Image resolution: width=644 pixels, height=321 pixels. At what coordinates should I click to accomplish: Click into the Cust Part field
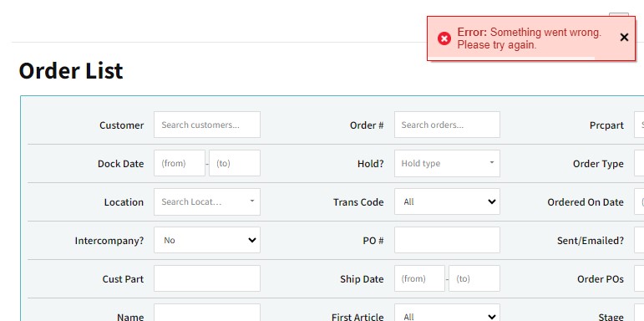tap(207, 278)
